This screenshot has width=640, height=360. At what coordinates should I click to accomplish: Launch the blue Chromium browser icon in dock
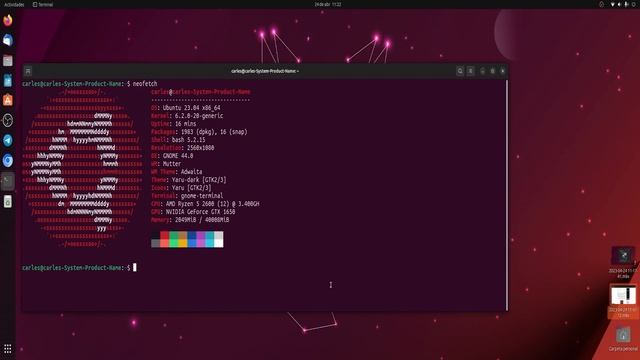coord(8,160)
